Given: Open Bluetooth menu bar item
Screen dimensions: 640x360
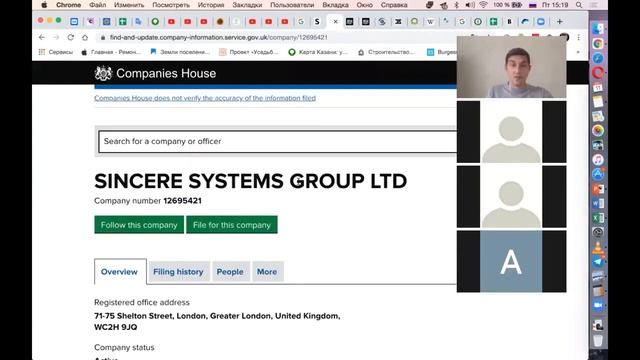Looking at the screenshot, I should [457, 5].
